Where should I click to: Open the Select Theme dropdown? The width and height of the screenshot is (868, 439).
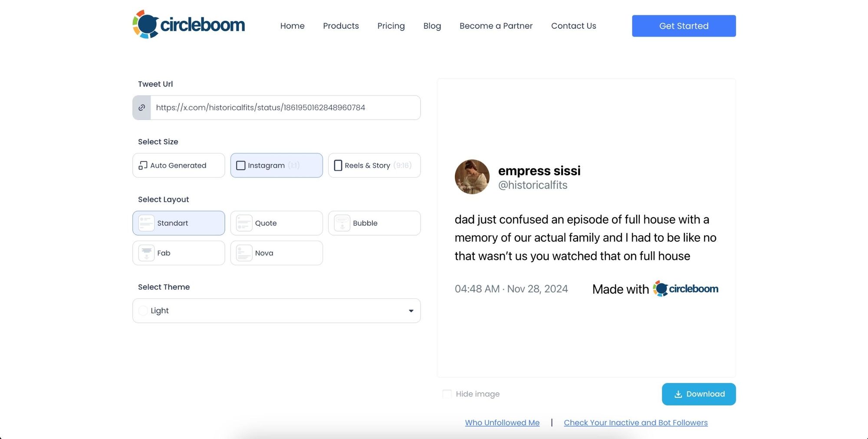click(276, 311)
